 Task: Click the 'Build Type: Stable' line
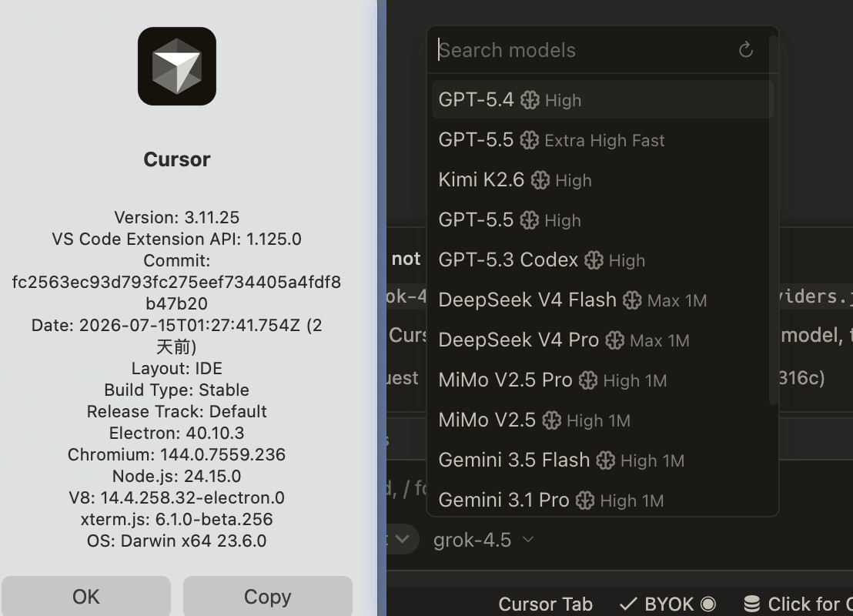point(177,390)
